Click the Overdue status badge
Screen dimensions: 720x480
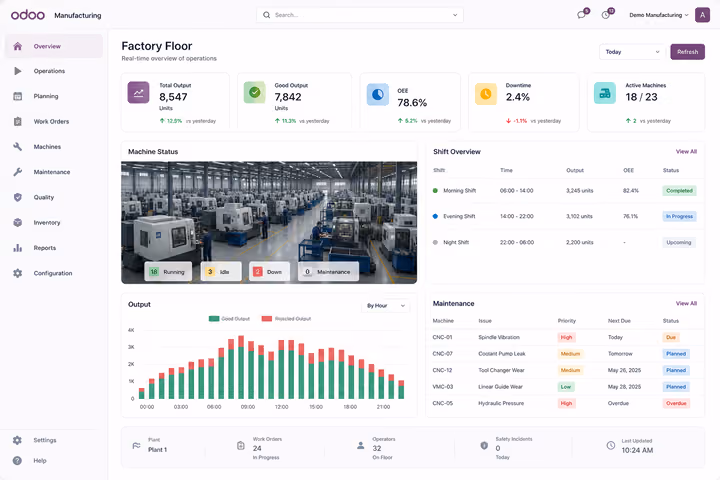pyautogui.click(x=676, y=403)
